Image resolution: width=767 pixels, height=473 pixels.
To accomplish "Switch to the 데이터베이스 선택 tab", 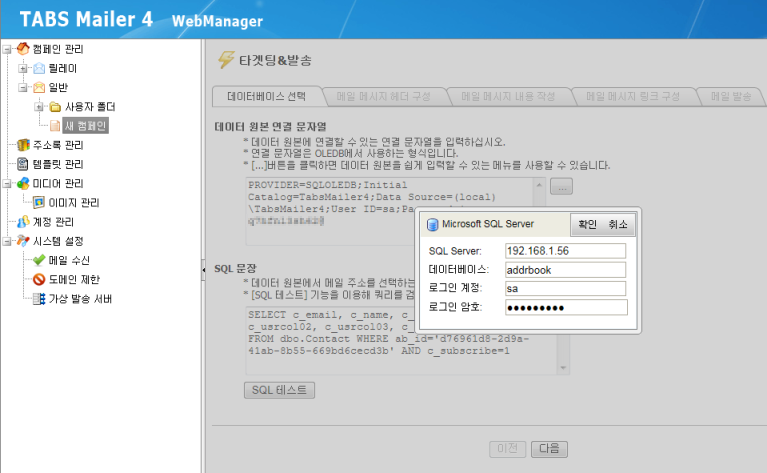I will [268, 97].
